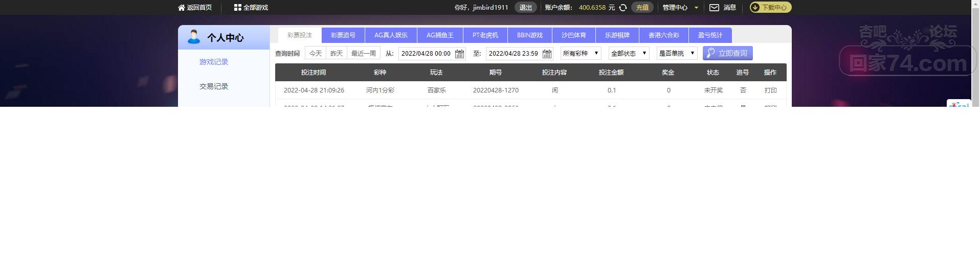The height and width of the screenshot is (280, 980).
Task: Click 打印 in the 河内1分彩 row
Action: coord(771,90)
